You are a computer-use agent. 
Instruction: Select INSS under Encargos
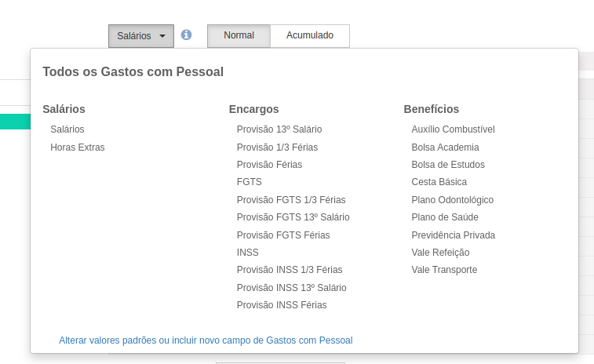coord(248,253)
